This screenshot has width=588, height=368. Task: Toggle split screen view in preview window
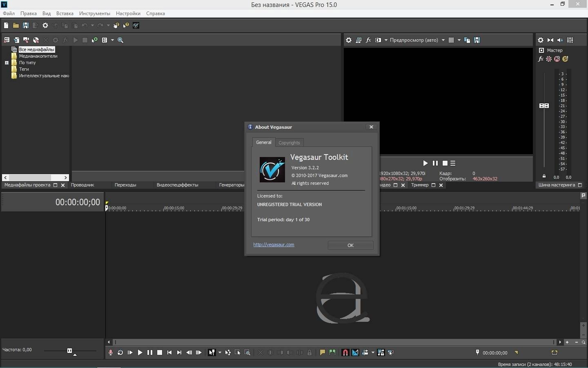[378, 40]
